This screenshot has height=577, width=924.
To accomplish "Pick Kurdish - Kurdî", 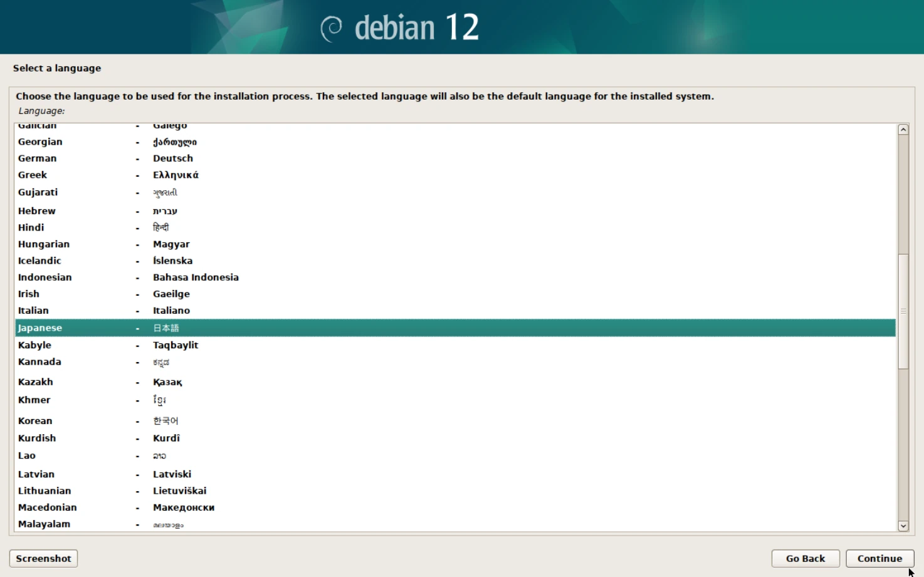I will tap(455, 438).
